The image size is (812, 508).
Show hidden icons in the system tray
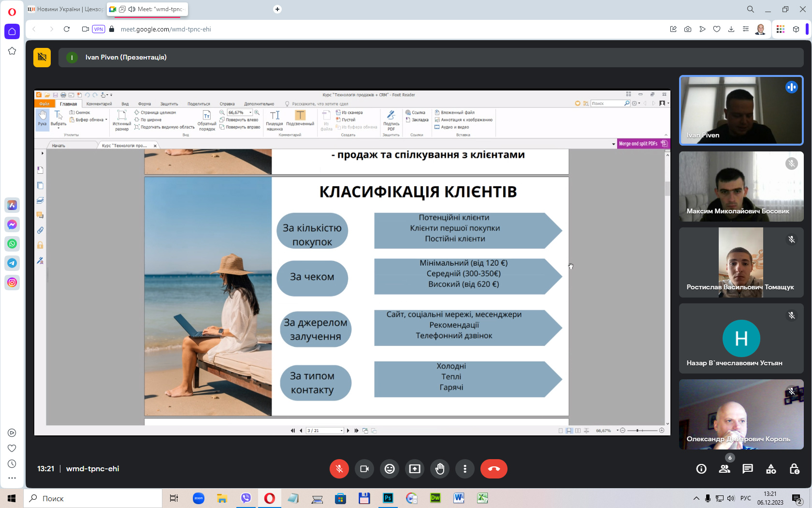[696, 498]
